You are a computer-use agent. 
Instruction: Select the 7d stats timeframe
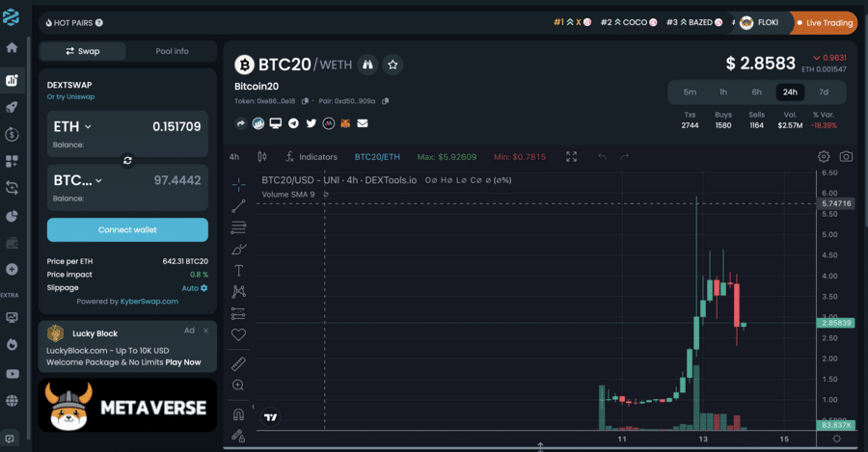click(824, 93)
